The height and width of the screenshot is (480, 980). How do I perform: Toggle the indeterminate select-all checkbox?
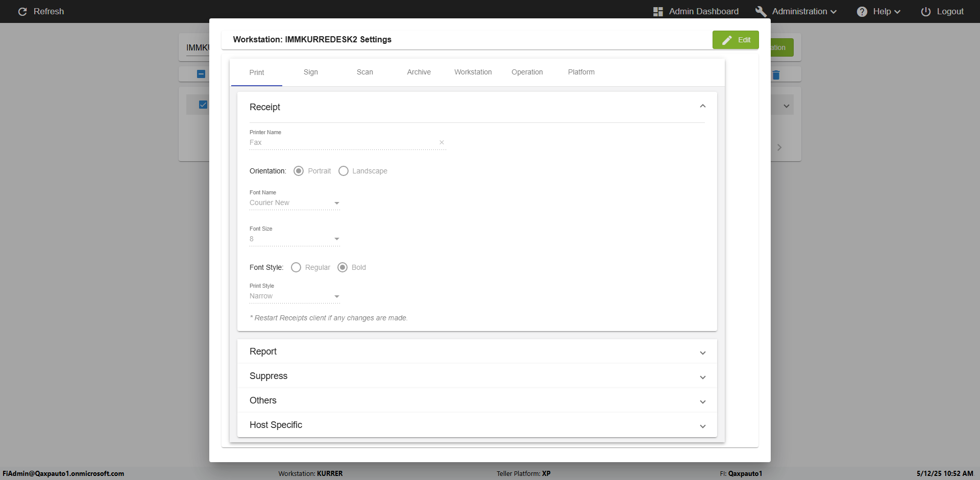coord(201,74)
